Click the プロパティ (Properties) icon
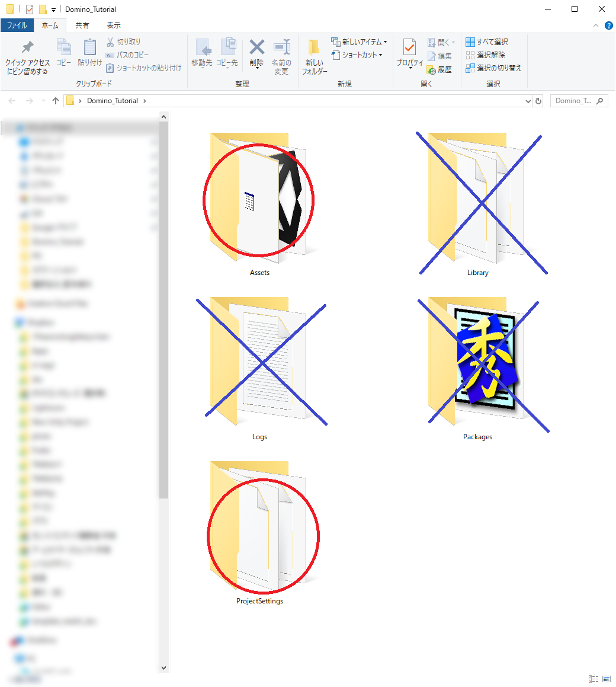The width and height of the screenshot is (616, 687). coord(410,47)
